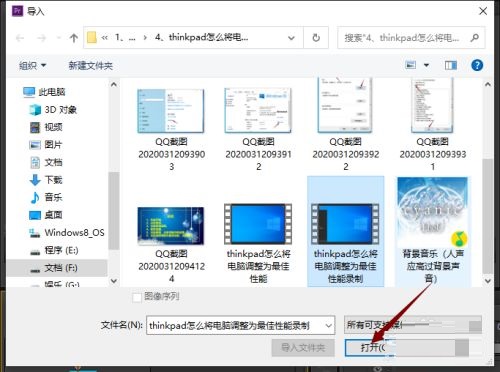Click the search magnifier icon
The image size is (500, 372).
(x=475, y=38)
